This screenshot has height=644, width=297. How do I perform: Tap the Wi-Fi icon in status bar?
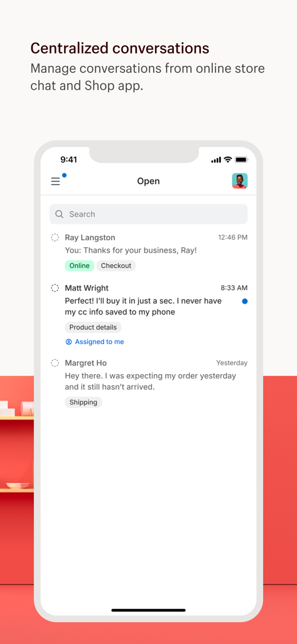228,159
